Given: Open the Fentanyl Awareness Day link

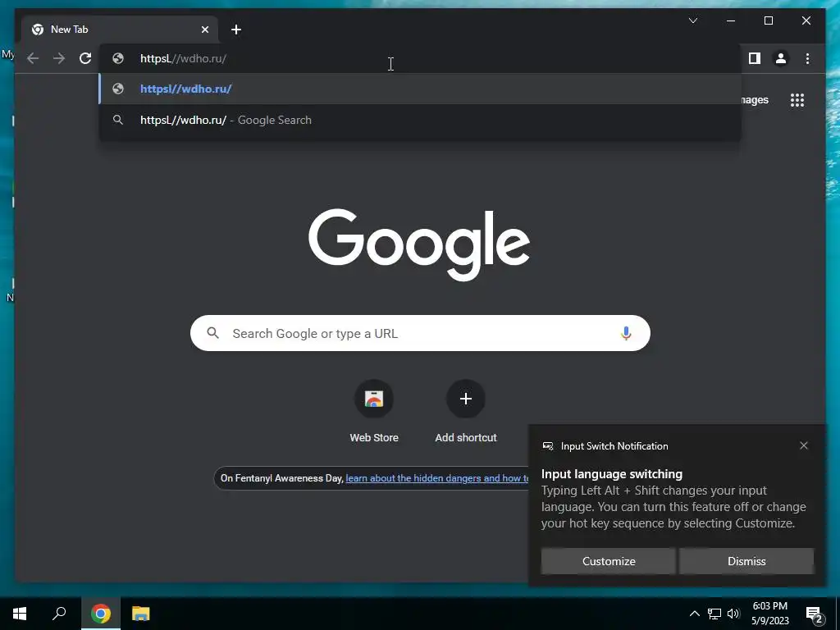Looking at the screenshot, I should pyautogui.click(x=436, y=478).
